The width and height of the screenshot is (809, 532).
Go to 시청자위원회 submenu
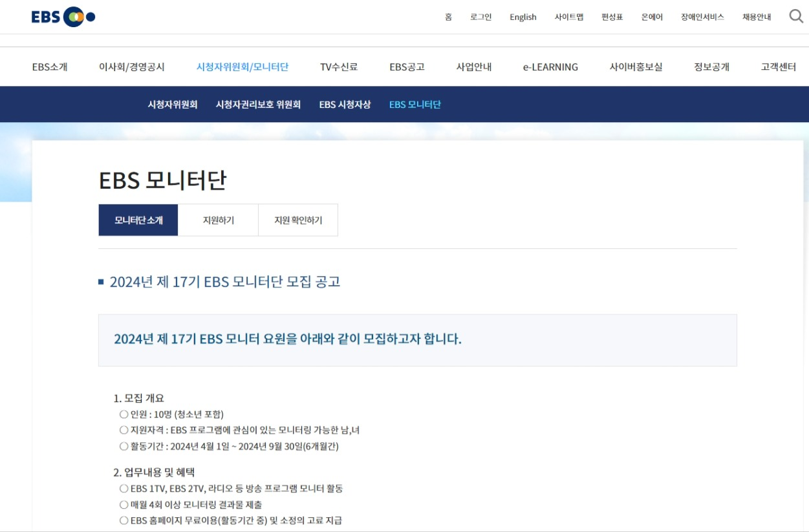173,104
